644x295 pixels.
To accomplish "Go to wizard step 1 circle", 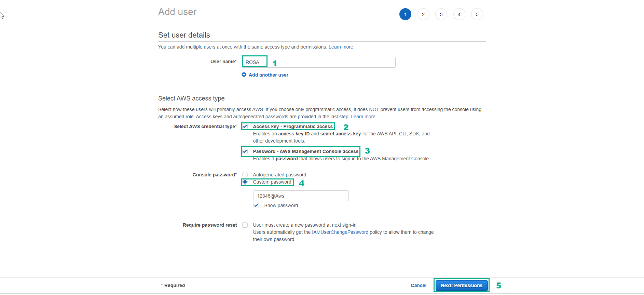I will 405,14.
